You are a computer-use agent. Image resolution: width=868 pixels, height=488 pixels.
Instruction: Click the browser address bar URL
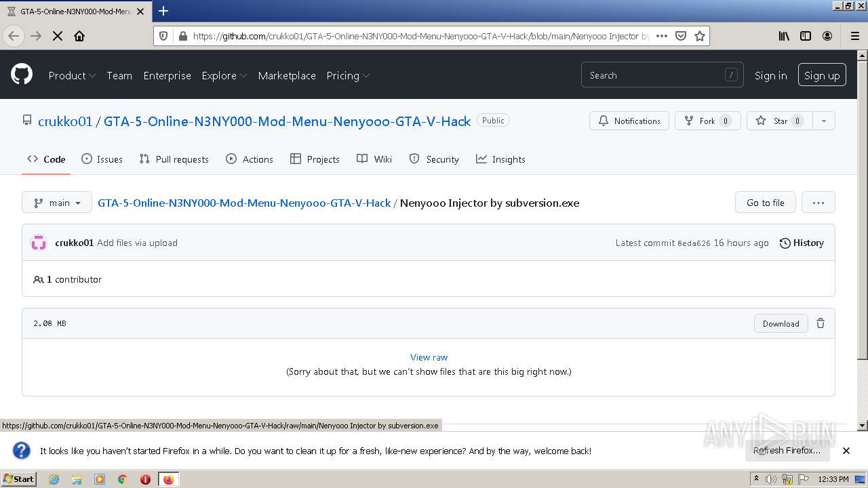coord(420,36)
